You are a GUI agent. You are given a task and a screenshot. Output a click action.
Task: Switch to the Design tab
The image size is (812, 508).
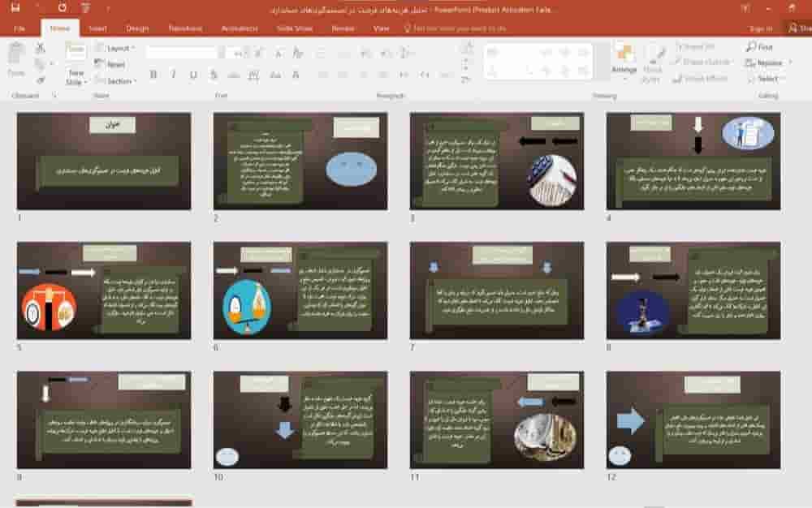137,28
